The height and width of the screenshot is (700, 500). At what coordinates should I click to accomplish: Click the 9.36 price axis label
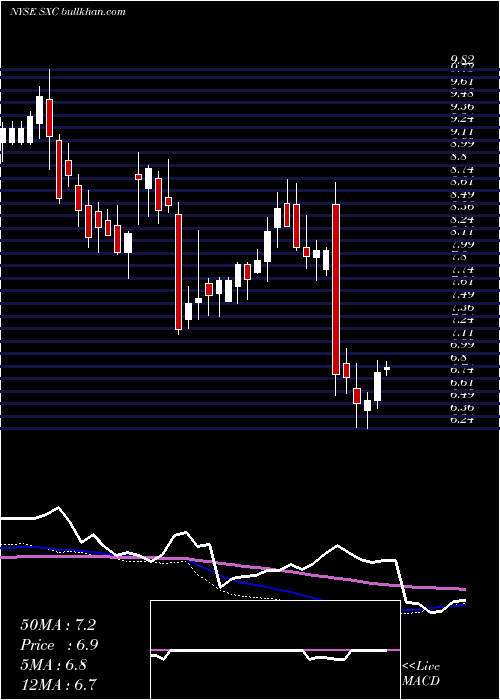pos(462,106)
